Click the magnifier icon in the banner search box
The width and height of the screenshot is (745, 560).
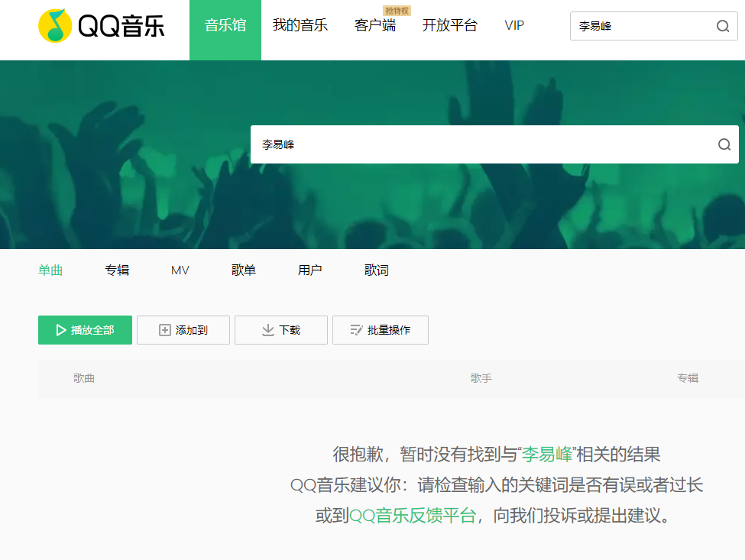(724, 144)
